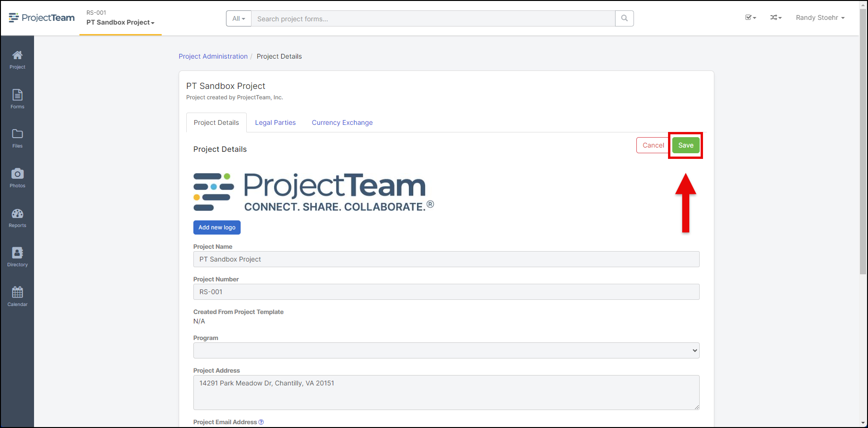The height and width of the screenshot is (428, 868).
Task: Open the Program dropdown
Action: [x=446, y=350]
